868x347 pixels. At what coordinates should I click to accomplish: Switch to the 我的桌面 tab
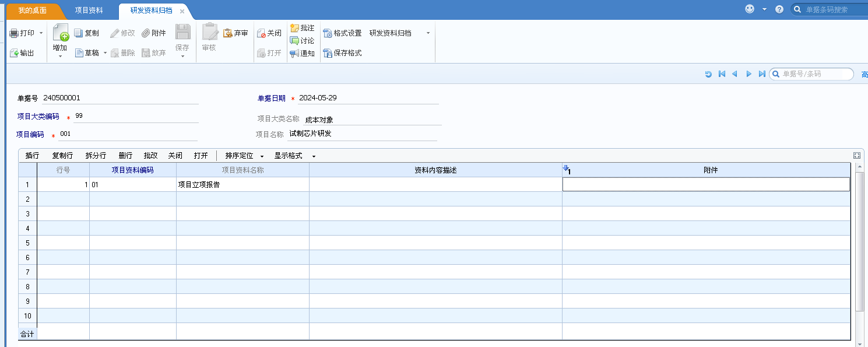click(33, 10)
